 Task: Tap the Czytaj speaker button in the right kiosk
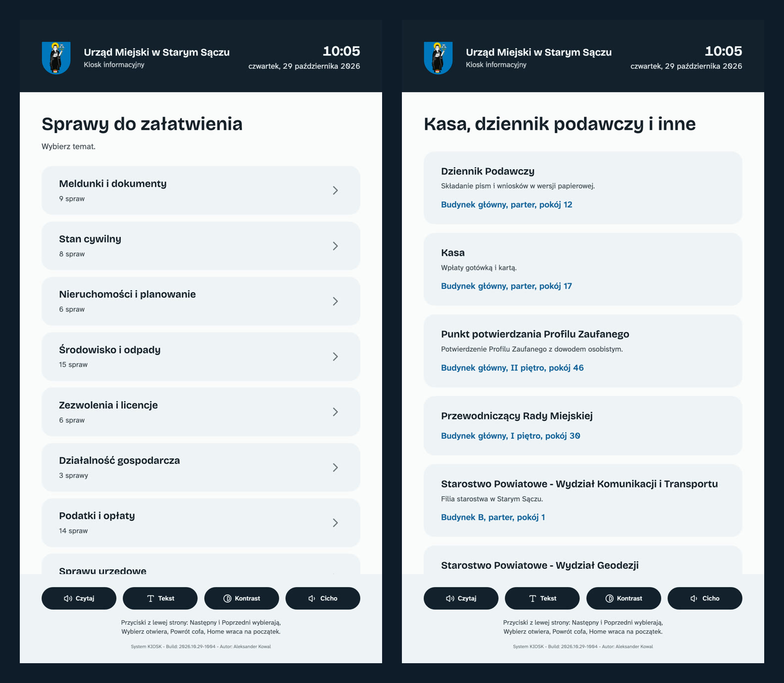pos(461,598)
